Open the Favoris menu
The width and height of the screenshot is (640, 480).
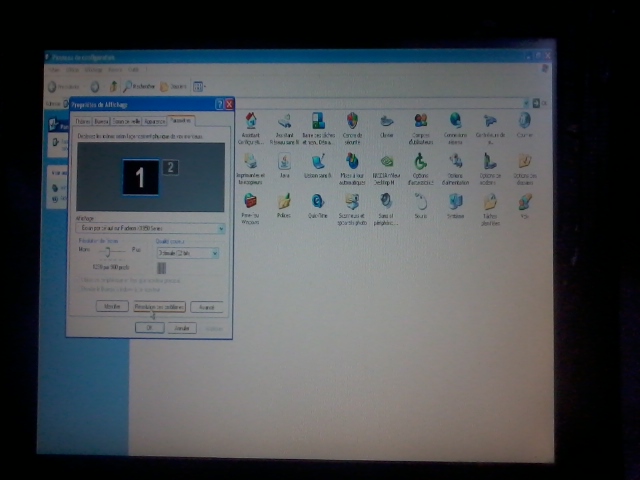click(x=115, y=70)
